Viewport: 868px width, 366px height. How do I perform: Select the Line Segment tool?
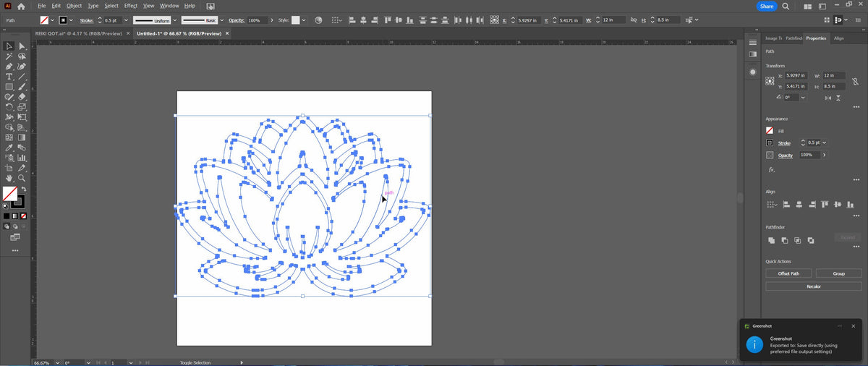pyautogui.click(x=22, y=77)
